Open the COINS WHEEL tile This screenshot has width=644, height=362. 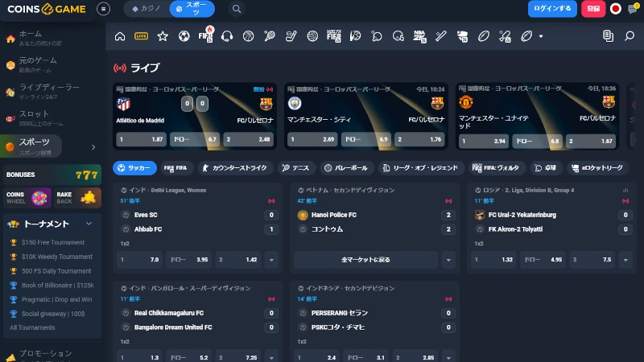27,198
